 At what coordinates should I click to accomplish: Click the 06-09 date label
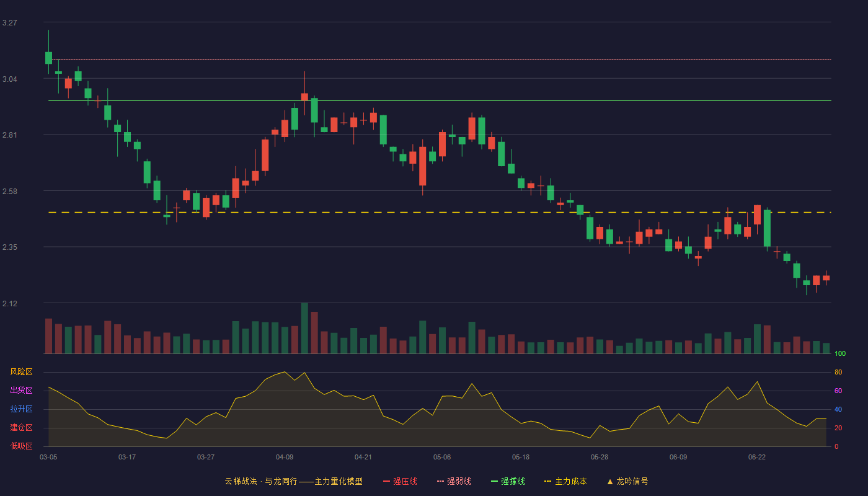click(678, 457)
